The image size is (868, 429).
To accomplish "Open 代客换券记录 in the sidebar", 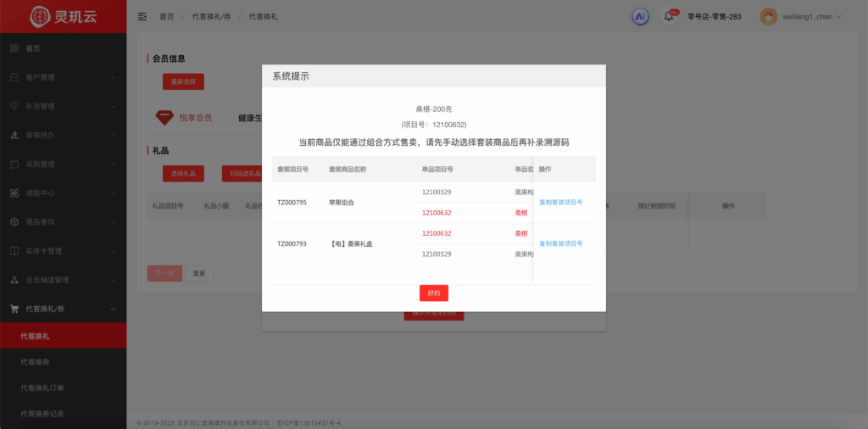I will click(42, 413).
